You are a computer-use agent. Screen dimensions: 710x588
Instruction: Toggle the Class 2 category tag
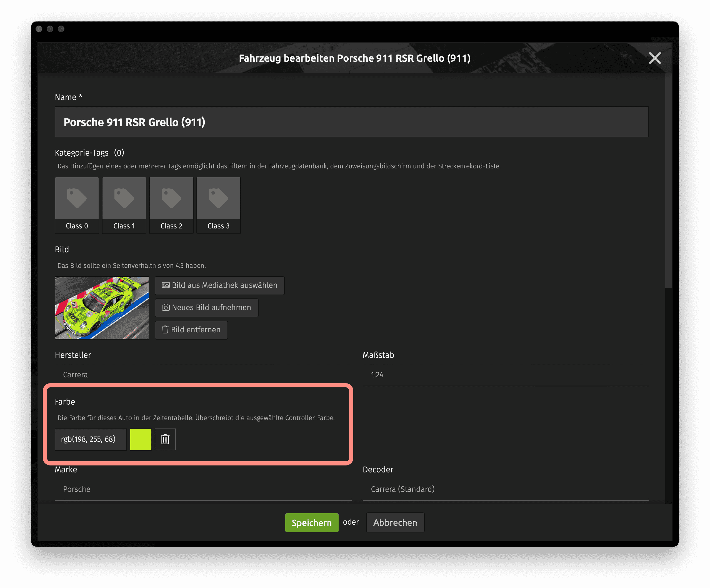tap(171, 205)
